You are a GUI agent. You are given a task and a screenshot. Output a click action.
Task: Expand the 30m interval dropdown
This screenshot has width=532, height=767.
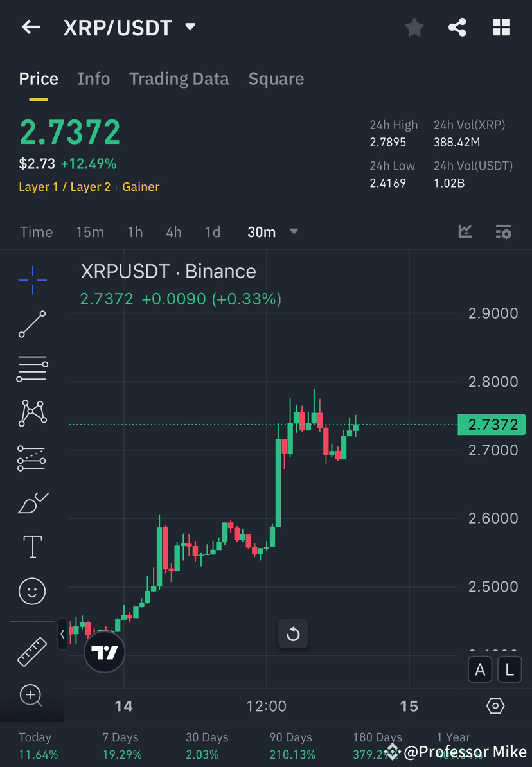[294, 232]
